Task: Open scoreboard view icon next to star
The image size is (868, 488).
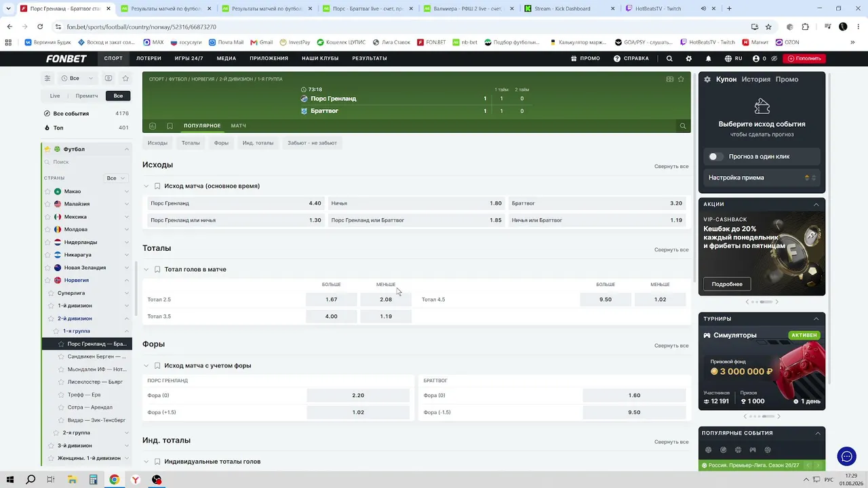Action: tap(670, 79)
